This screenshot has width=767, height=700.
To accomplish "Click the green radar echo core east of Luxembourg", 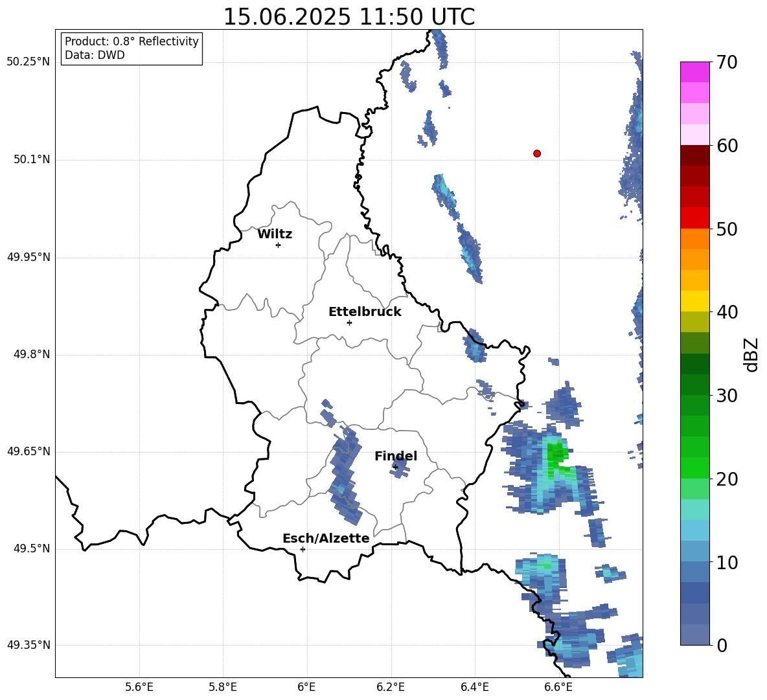I will 556,457.
